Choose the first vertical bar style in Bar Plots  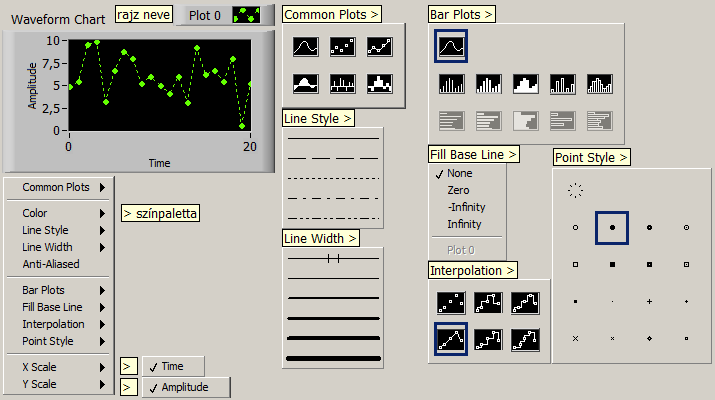(451, 84)
